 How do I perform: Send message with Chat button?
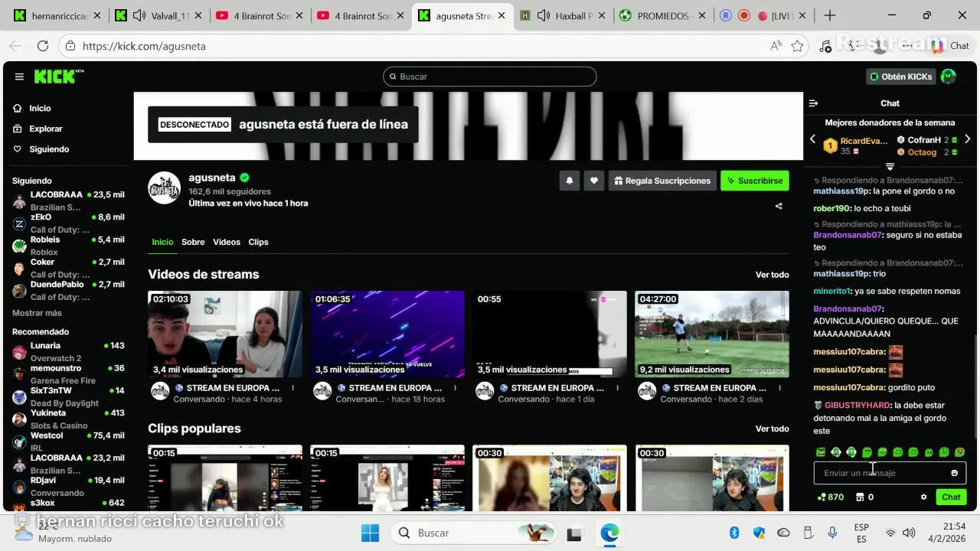pos(951,497)
